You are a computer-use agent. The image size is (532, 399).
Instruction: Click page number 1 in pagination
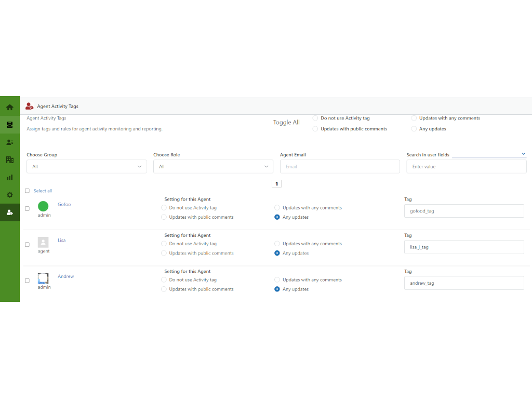tap(277, 184)
